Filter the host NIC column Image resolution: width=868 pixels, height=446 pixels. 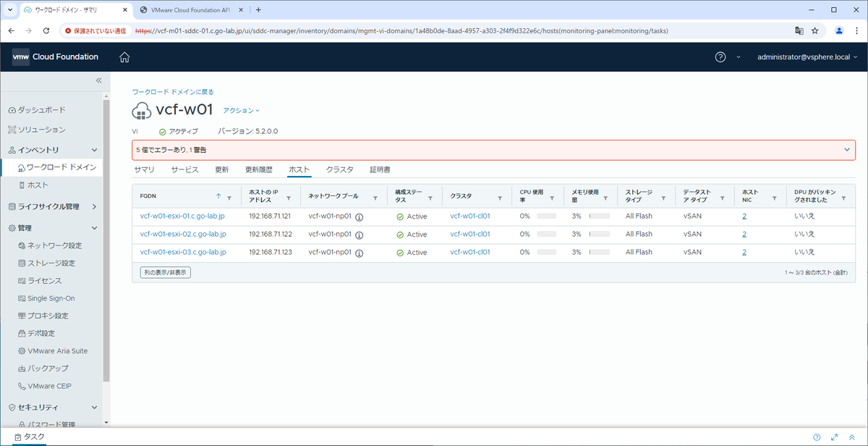(773, 197)
